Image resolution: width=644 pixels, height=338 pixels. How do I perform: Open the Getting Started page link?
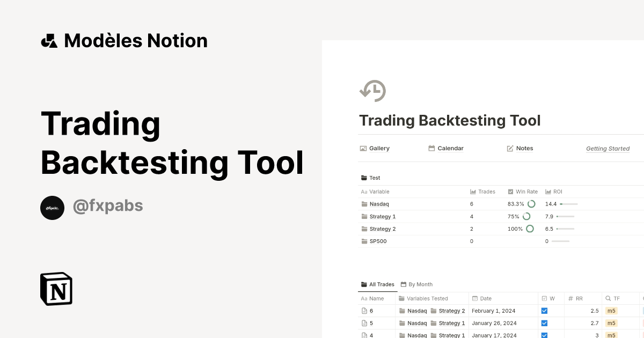click(608, 149)
